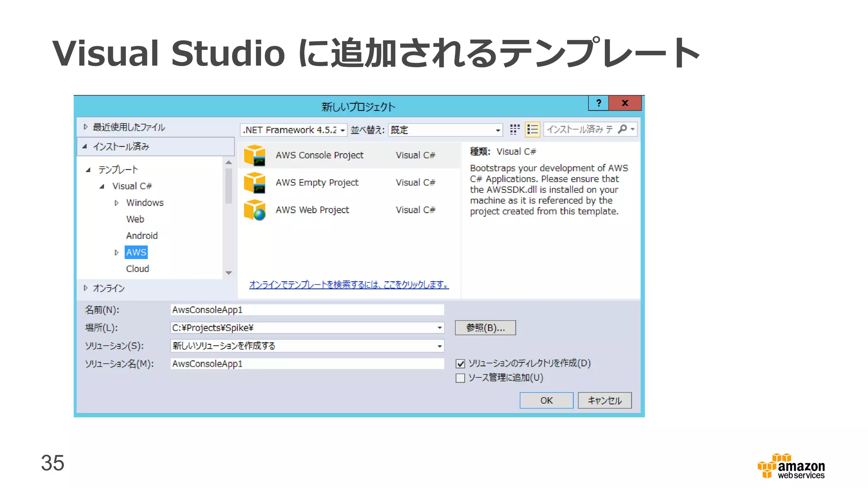
Task: Click the 参照(B)... browse button
Action: 485,328
